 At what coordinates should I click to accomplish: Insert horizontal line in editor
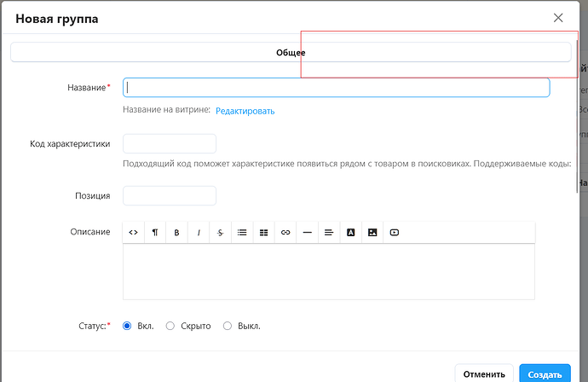(x=307, y=232)
